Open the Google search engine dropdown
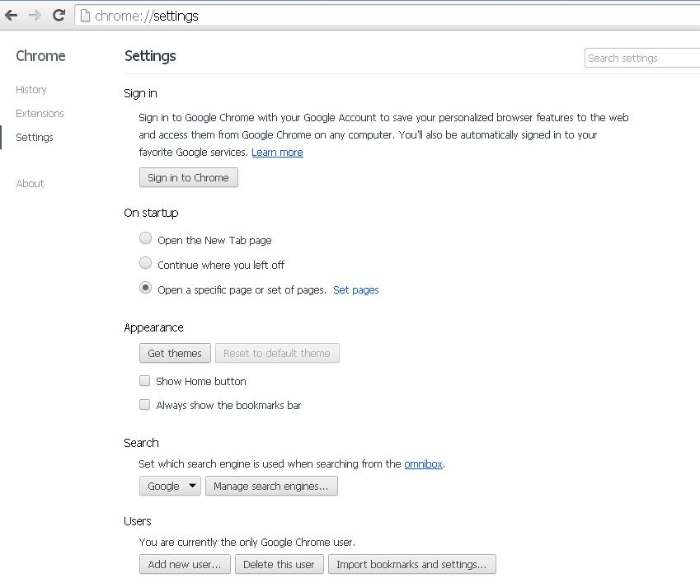700x588 pixels. pyautogui.click(x=170, y=486)
